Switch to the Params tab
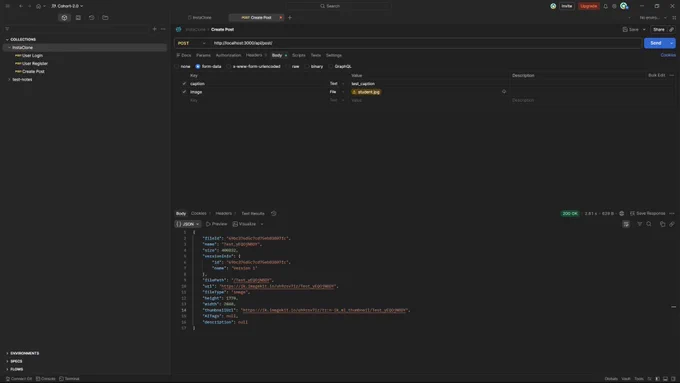 pyautogui.click(x=203, y=56)
